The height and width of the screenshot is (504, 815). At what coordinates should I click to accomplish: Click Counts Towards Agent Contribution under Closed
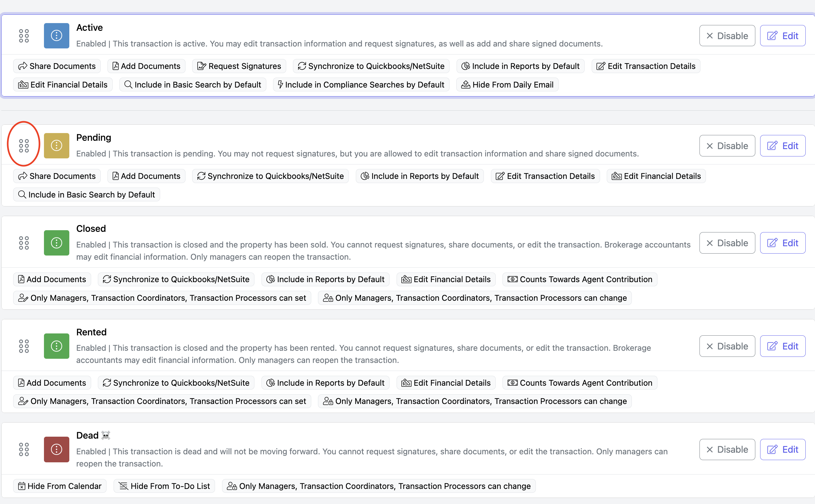pos(579,279)
